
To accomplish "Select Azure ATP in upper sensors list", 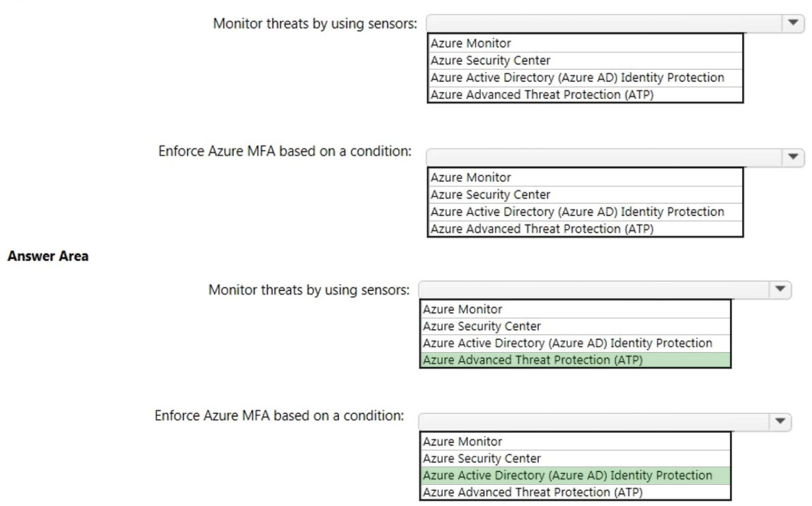I will [x=542, y=95].
